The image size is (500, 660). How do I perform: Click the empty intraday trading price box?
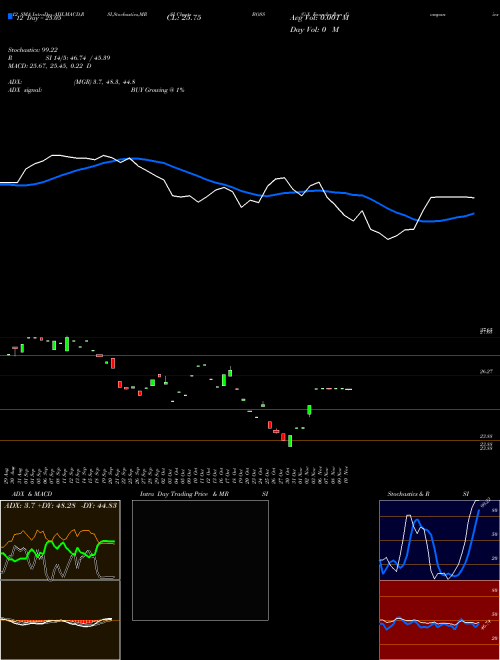(200, 560)
